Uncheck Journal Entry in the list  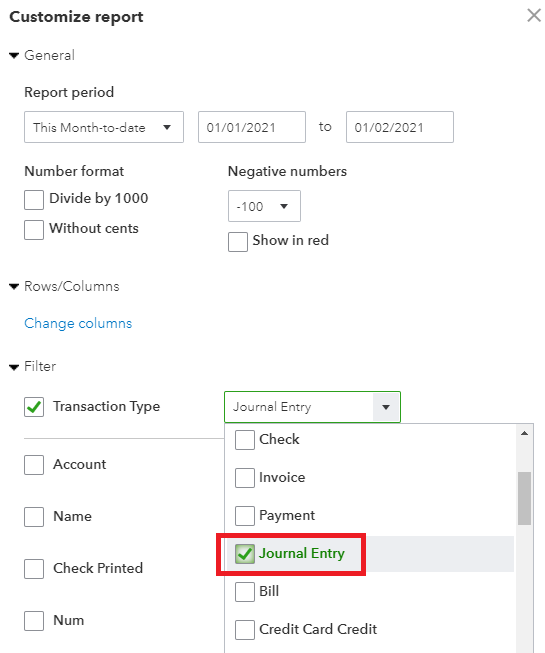click(x=245, y=554)
